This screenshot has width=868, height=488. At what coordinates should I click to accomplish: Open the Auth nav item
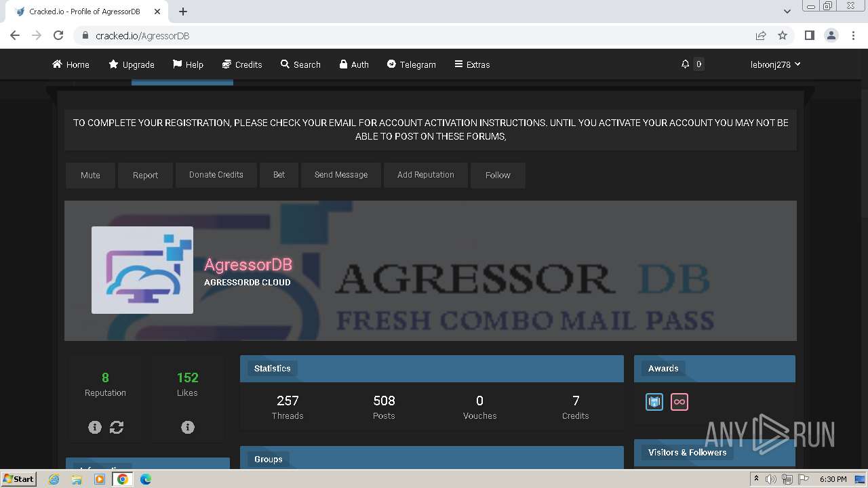354,64
